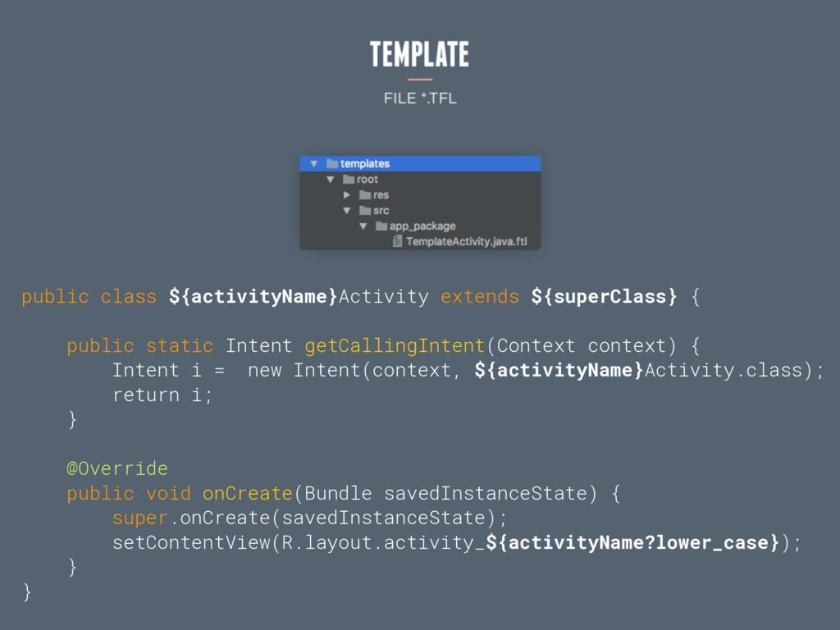
Task: Collapse the templates folder arrow
Action: coord(314,163)
